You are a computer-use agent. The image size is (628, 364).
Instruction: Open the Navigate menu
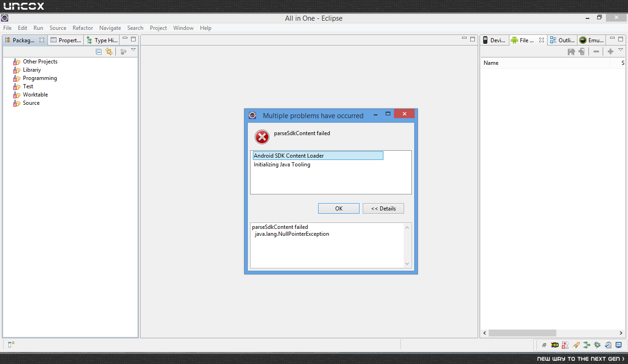(x=110, y=28)
